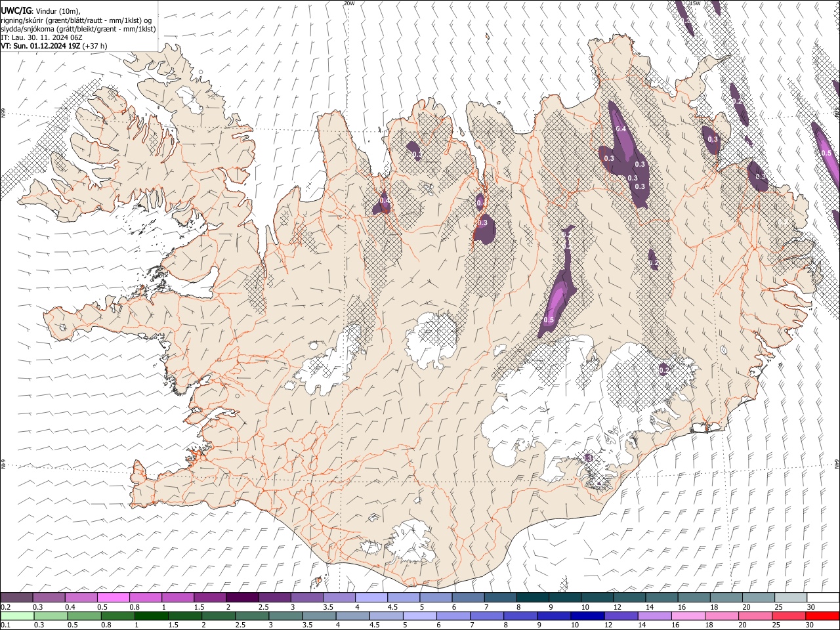Click the 'slydda/snjókoma' legend description line
This screenshot has height=630, width=840.
tap(78, 29)
